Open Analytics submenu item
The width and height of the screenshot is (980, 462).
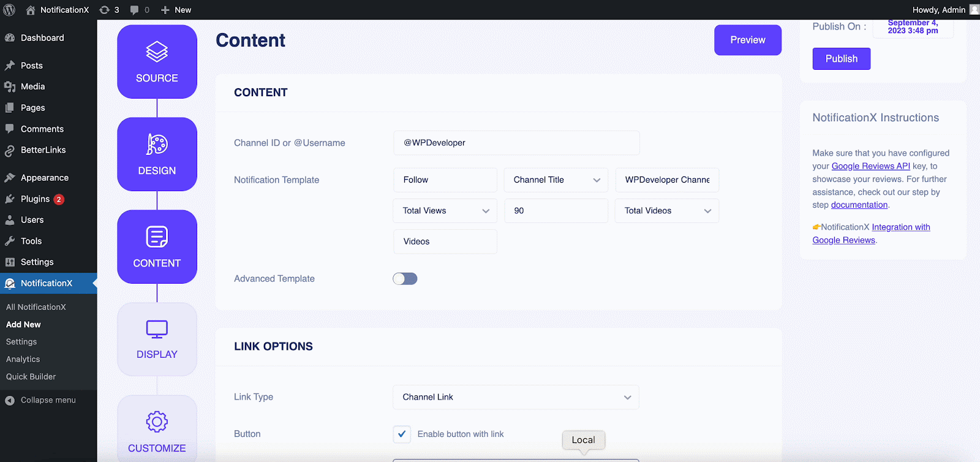[23, 359]
